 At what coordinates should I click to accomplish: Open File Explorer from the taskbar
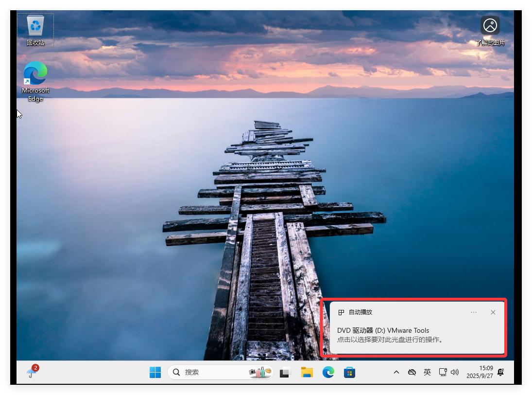click(307, 372)
